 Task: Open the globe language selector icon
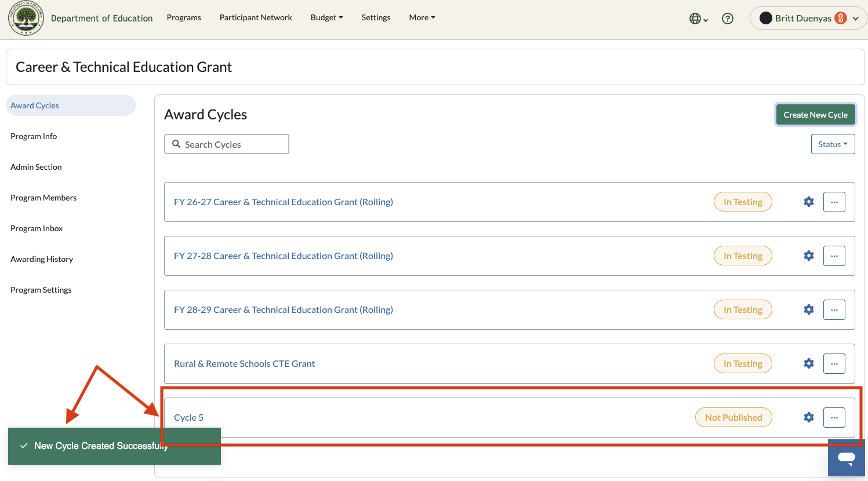click(x=698, y=19)
